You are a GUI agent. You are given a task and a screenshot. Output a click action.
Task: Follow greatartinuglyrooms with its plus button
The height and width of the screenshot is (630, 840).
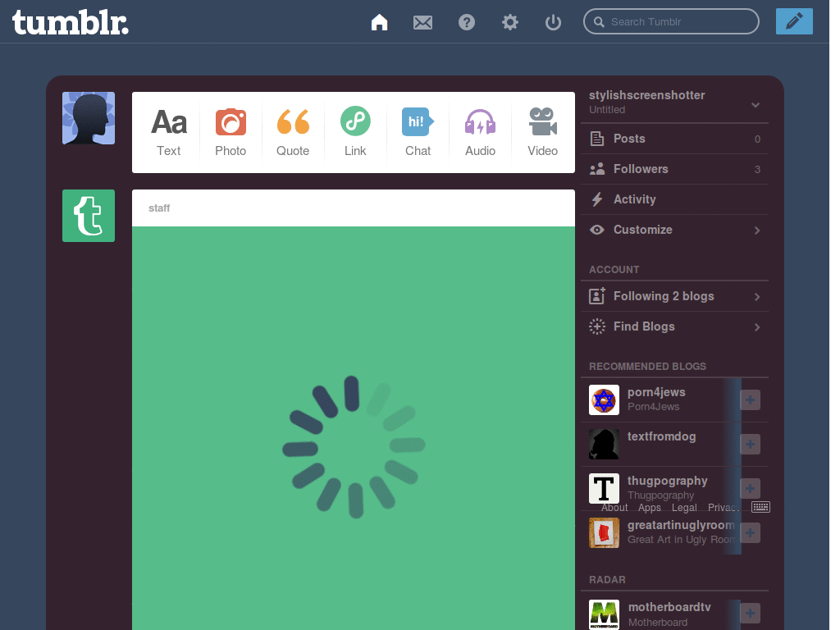[750, 532]
